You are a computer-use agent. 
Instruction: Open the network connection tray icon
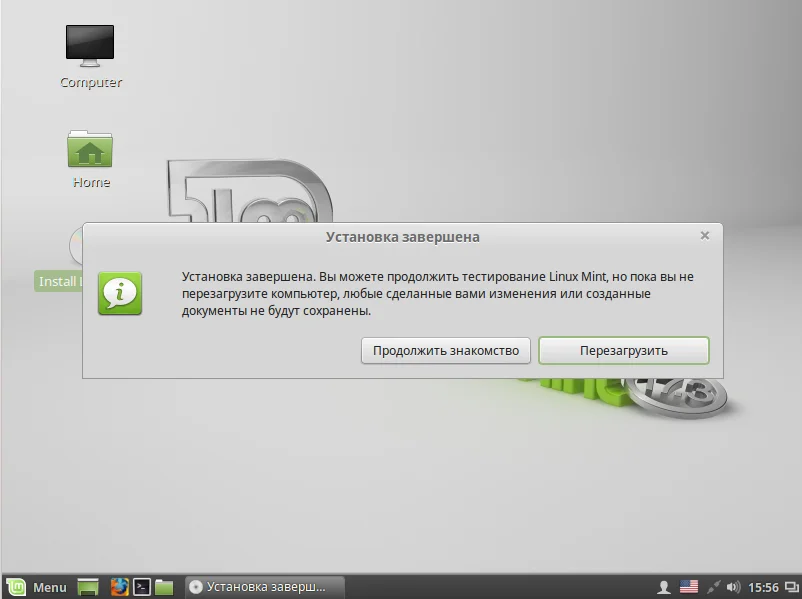[x=714, y=587]
